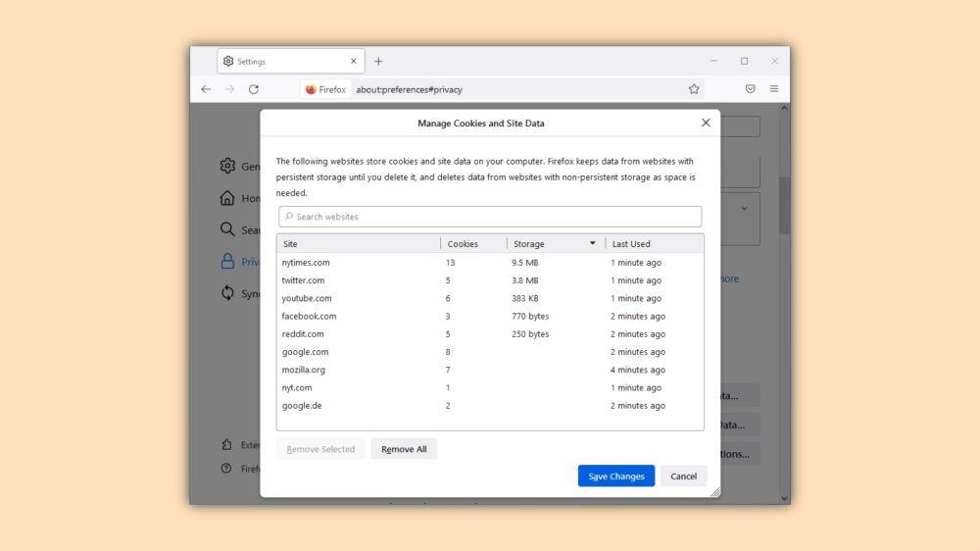980x551 pixels.
Task: Open a new tab with plus icon
Action: pos(378,61)
